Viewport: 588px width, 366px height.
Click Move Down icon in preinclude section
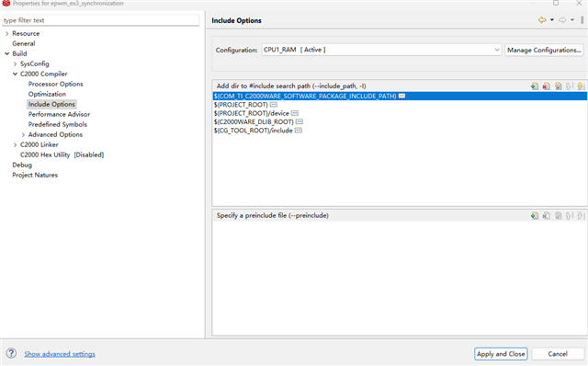pos(581,215)
